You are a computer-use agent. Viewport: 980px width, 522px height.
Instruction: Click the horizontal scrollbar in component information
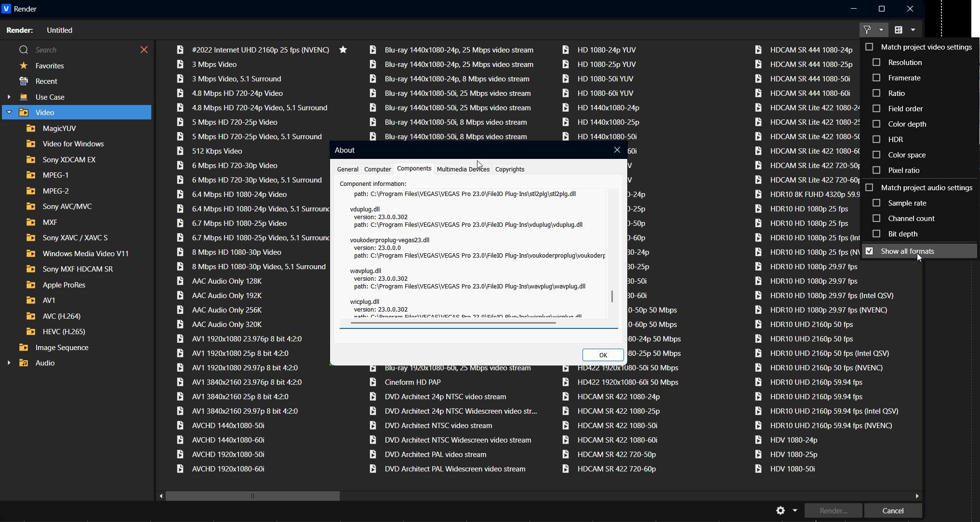pyautogui.click(x=453, y=323)
